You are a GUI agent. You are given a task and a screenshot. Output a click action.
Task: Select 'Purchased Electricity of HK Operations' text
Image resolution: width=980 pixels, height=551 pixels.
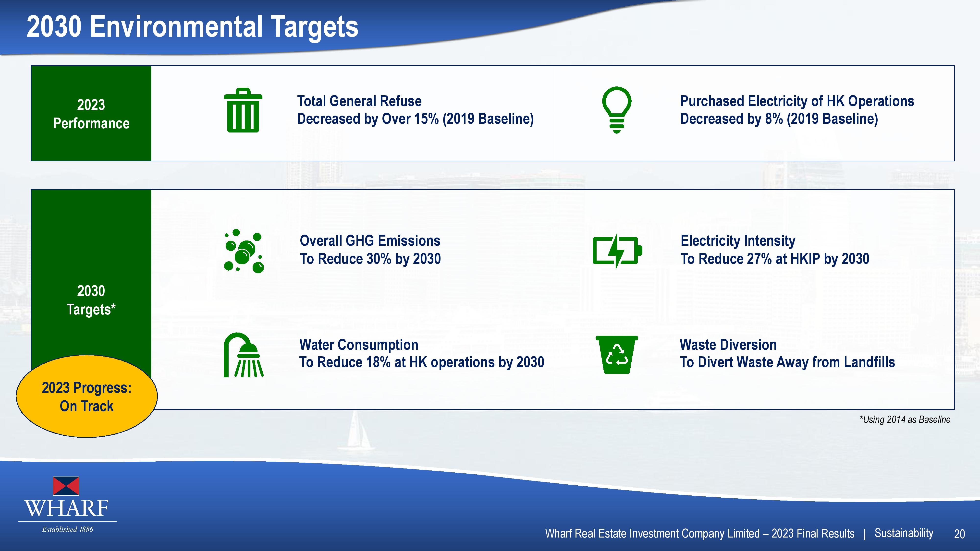click(797, 101)
